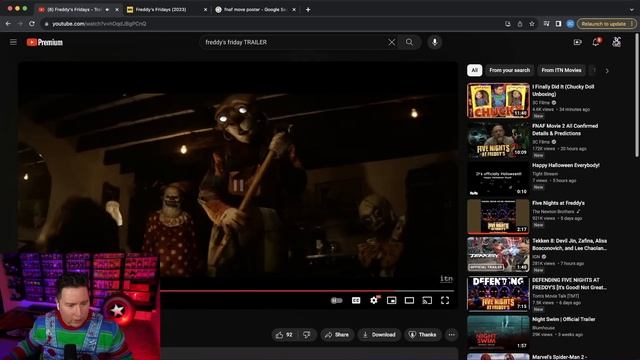Cast video to a TV
640x360 pixels.
[x=427, y=300]
